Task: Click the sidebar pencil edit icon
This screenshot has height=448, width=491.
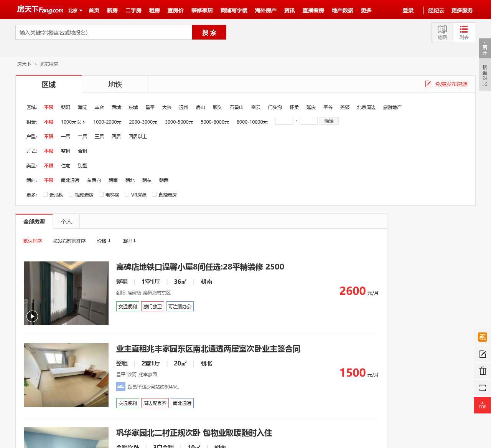Action: click(483, 354)
